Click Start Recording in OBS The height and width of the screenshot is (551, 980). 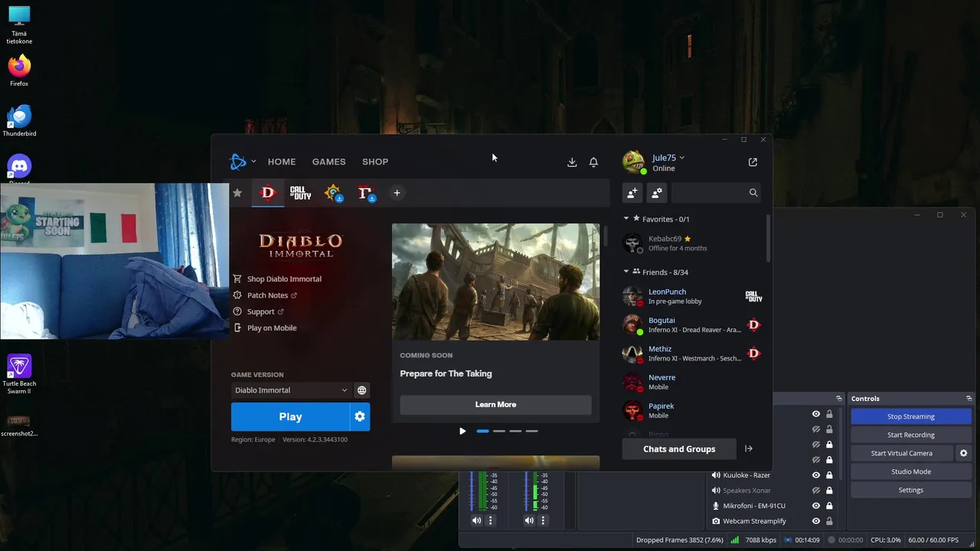click(911, 435)
